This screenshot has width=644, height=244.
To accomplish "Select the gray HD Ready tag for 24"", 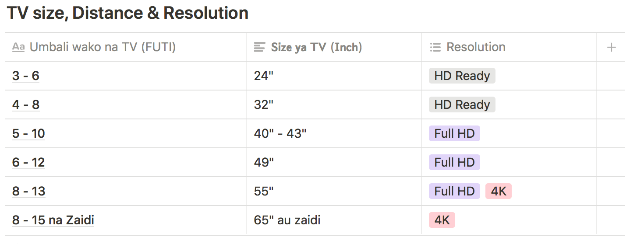I will coord(462,76).
